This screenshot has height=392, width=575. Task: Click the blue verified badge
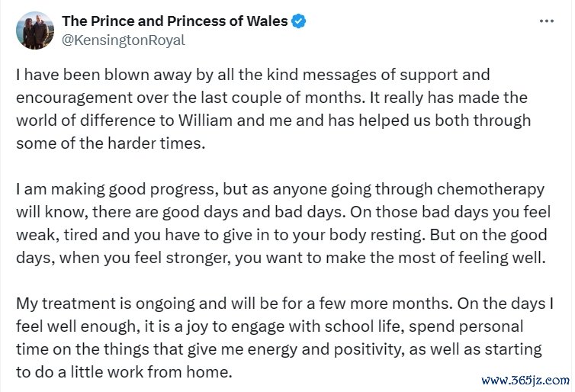299,21
